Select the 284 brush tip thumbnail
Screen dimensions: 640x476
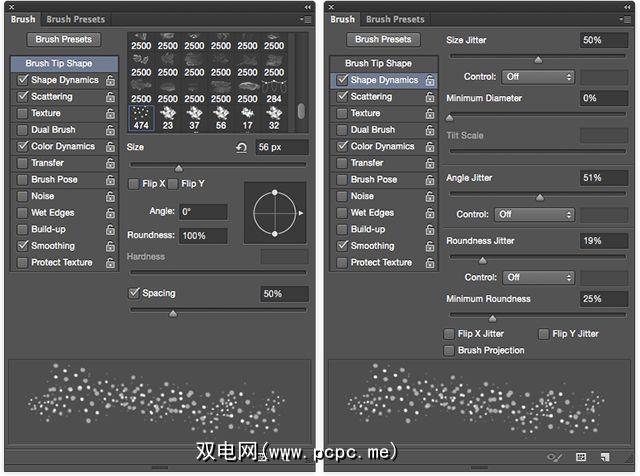[274, 92]
